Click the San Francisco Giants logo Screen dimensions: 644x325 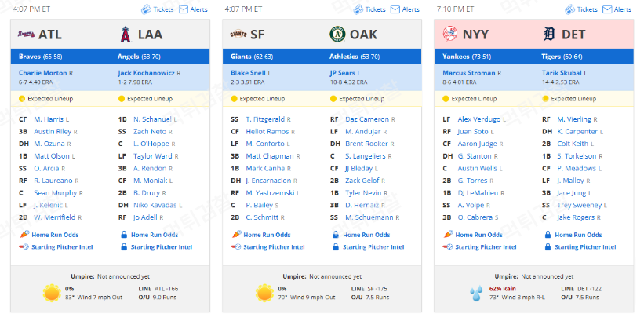pyautogui.click(x=238, y=34)
